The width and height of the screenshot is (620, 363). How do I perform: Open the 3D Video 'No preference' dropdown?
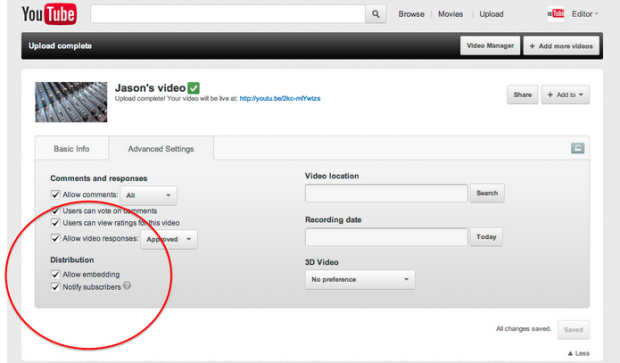pyautogui.click(x=360, y=280)
